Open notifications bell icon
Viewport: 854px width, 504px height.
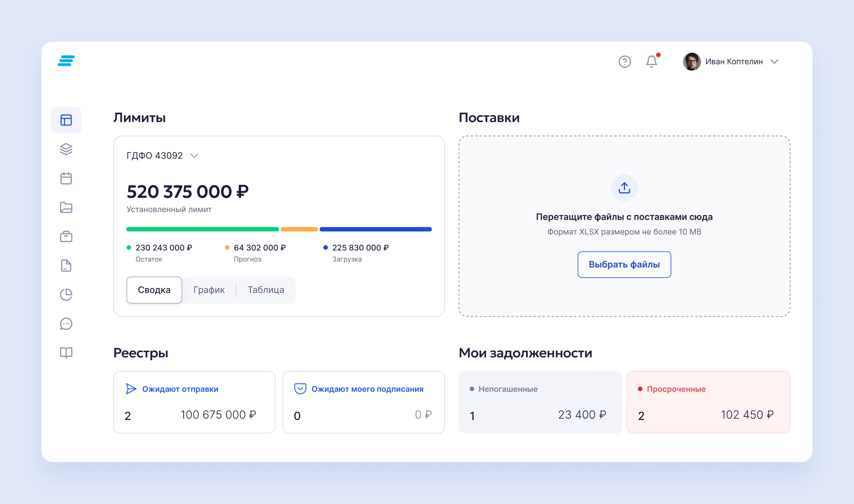[x=651, y=62]
